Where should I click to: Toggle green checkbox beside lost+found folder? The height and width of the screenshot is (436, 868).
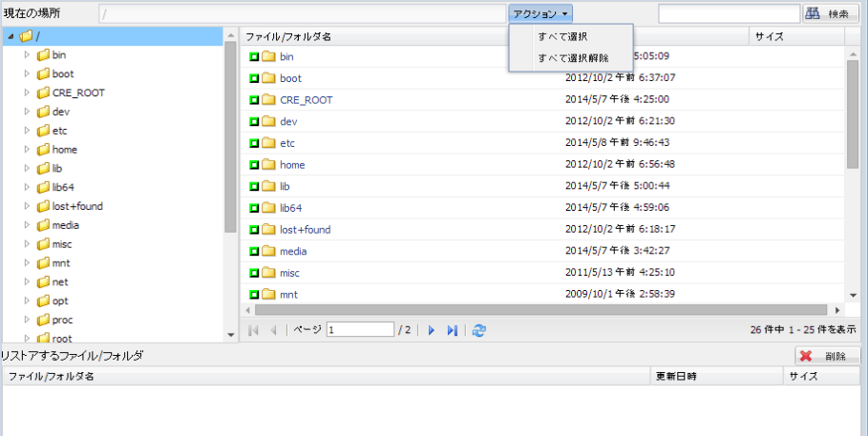click(x=254, y=230)
